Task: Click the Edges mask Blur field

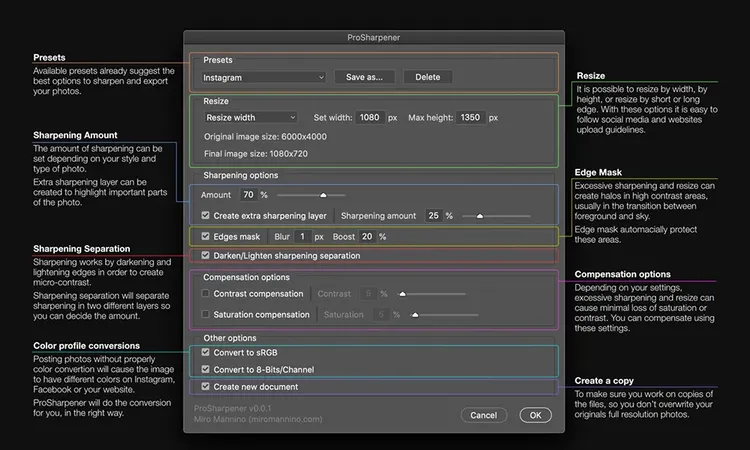Action: pyautogui.click(x=304, y=237)
